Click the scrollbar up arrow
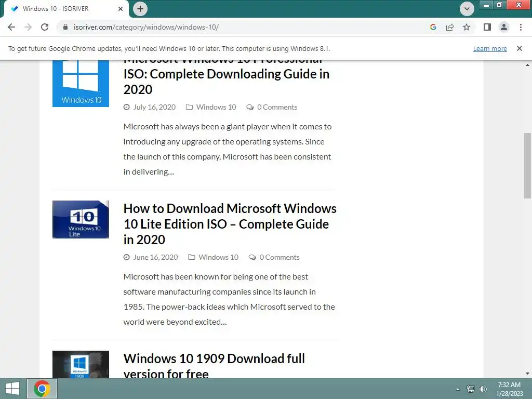The height and width of the screenshot is (399, 532). [x=527, y=65]
